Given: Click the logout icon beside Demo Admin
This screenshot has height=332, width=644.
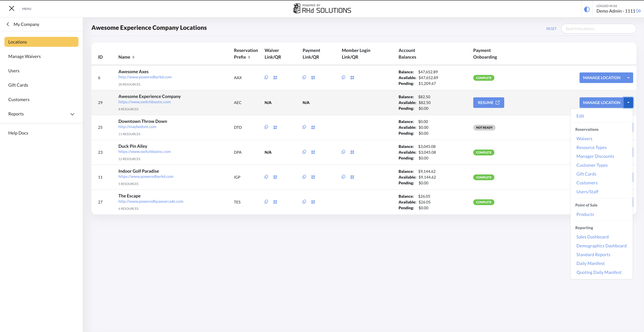Looking at the screenshot, I should tap(639, 11).
